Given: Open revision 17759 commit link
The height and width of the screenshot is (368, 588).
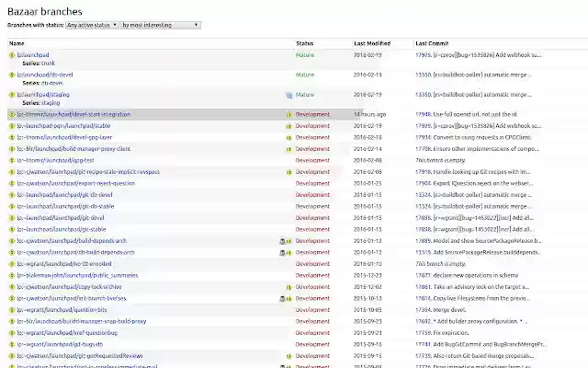Looking at the screenshot, I should click(424, 333).
